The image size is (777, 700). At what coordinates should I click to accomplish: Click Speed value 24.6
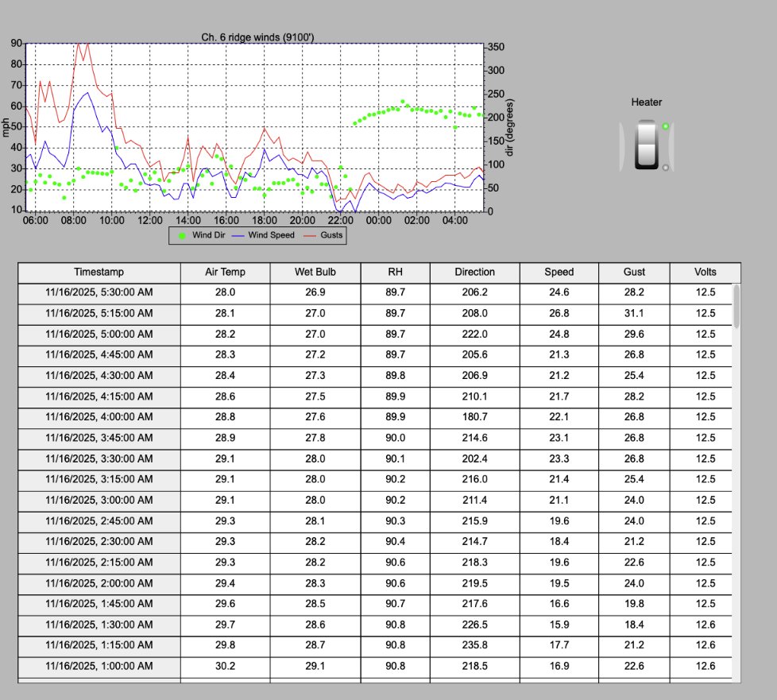559,292
